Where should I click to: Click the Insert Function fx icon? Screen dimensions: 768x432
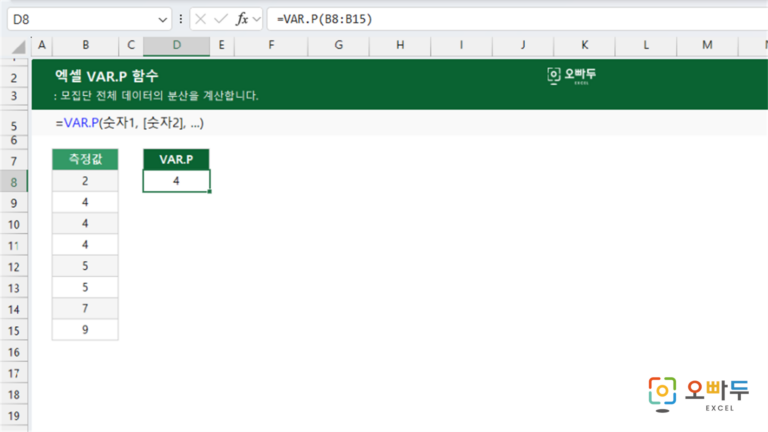(242, 19)
